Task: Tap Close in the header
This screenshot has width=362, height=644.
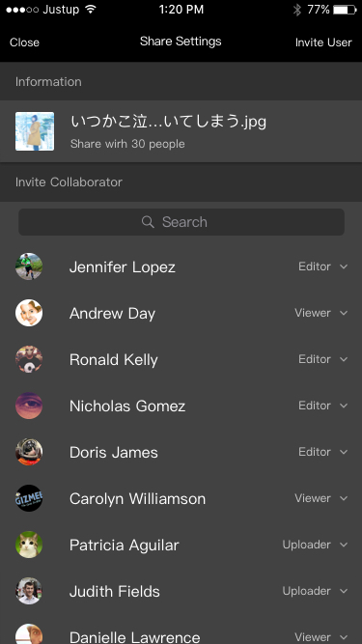Action: tap(25, 42)
